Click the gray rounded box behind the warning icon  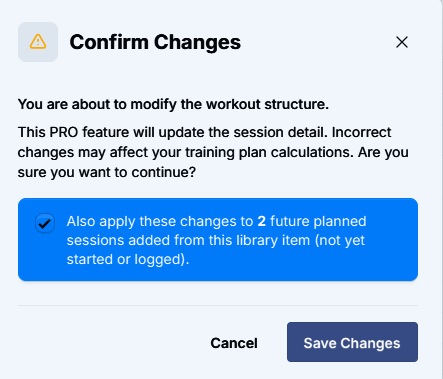[38, 42]
